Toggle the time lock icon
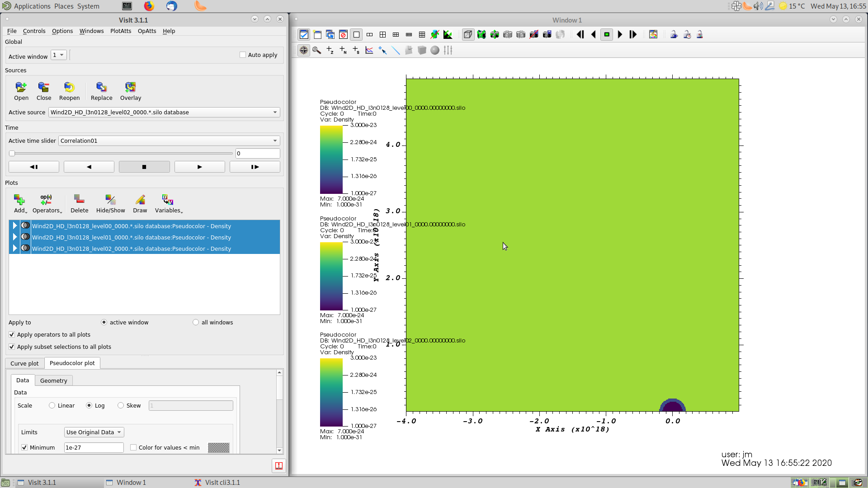 [x=687, y=34]
